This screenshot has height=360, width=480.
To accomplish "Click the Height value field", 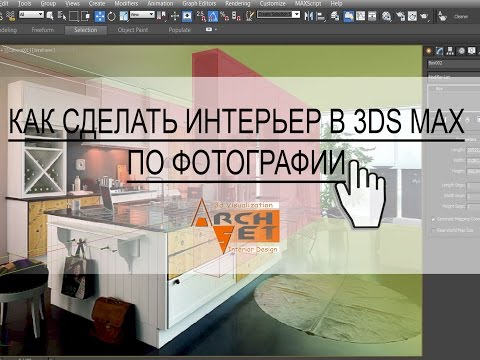I will 473,172.
